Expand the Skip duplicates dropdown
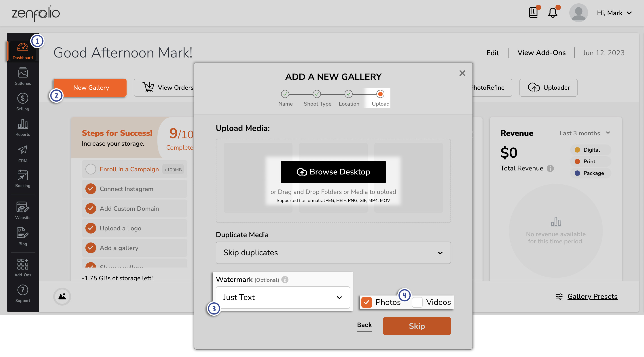Image resolution: width=644 pixels, height=357 pixels. pyautogui.click(x=333, y=253)
